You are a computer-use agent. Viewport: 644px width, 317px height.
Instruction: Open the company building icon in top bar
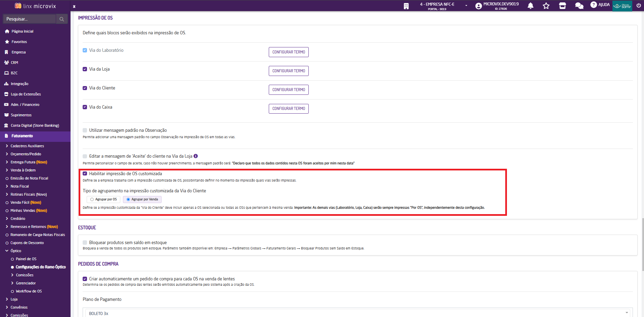pyautogui.click(x=406, y=6)
